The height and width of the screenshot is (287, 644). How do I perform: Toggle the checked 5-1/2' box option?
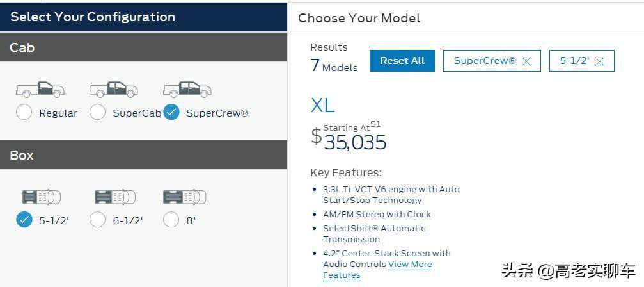coord(24,220)
